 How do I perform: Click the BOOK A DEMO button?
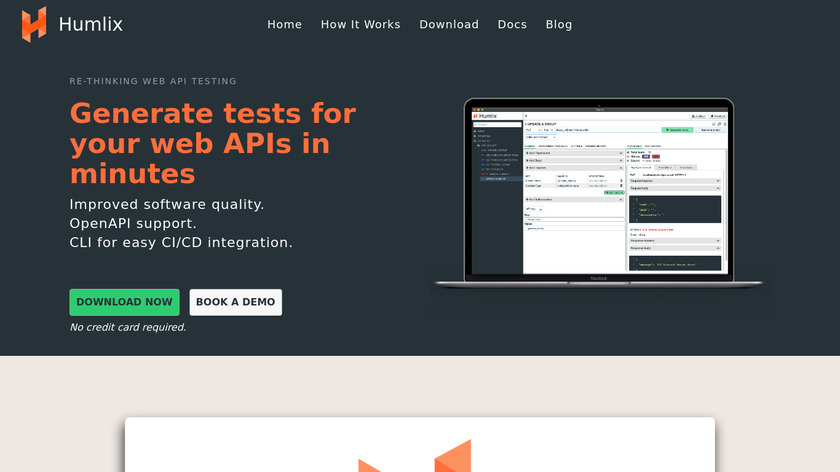click(235, 302)
